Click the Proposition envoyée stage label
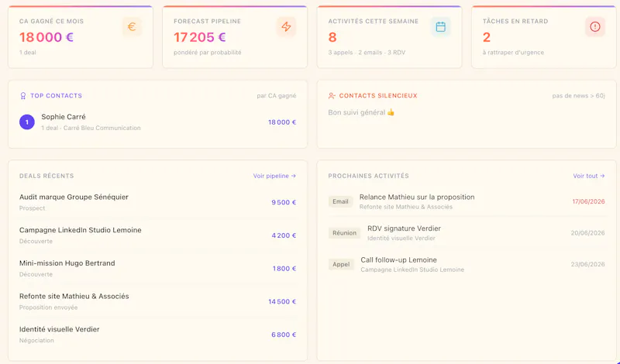This screenshot has height=364, width=620. 48,307
